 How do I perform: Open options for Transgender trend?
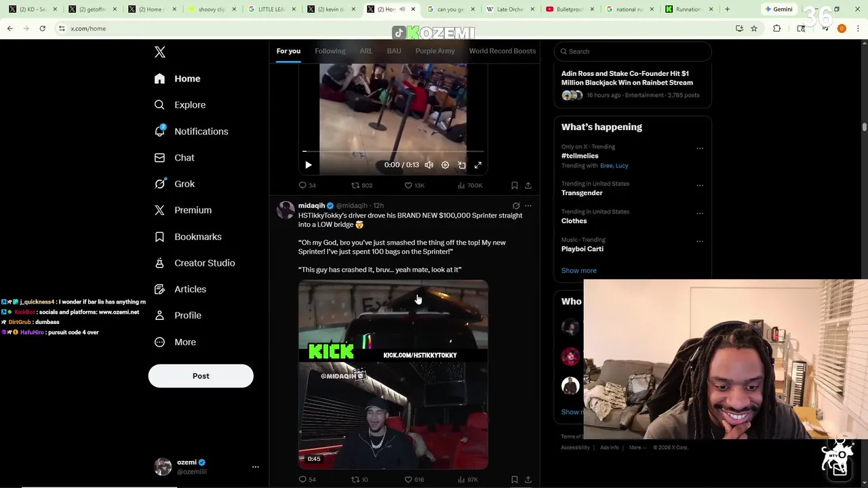[700, 185]
